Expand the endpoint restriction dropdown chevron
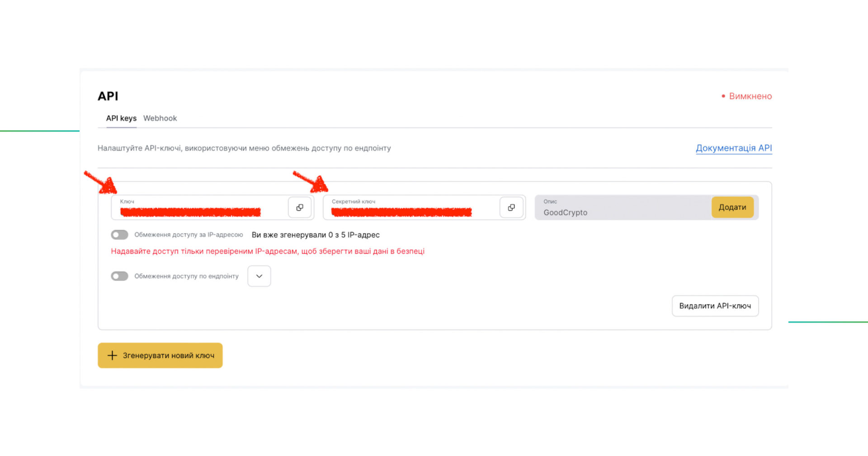Image resolution: width=868 pixels, height=456 pixels. (259, 276)
